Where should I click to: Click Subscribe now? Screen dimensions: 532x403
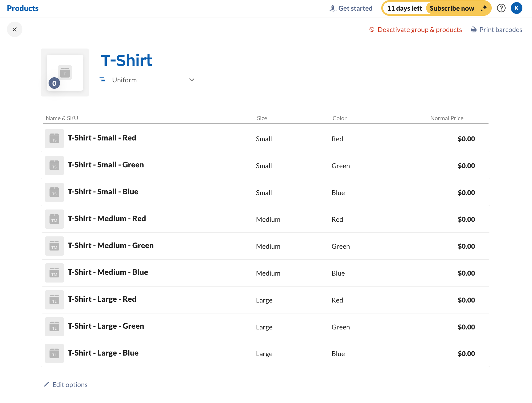452,8
